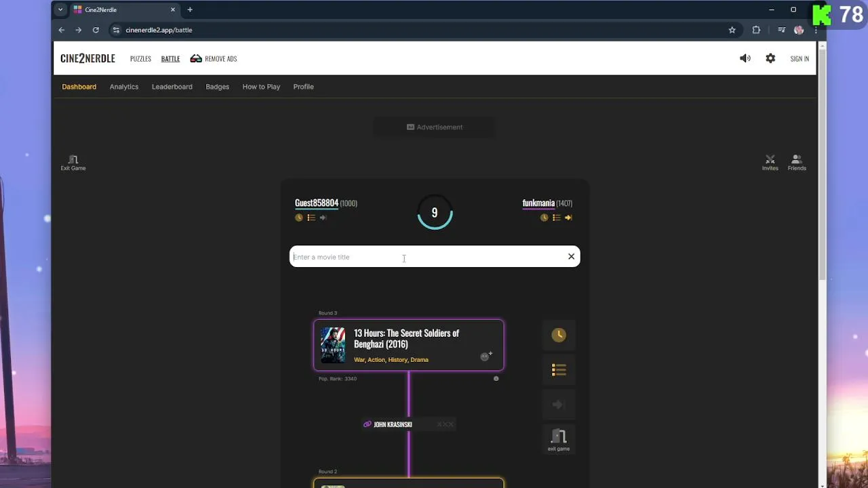The width and height of the screenshot is (868, 488).
Task: Click Guest858804's clock lifeline icon
Action: tap(299, 218)
